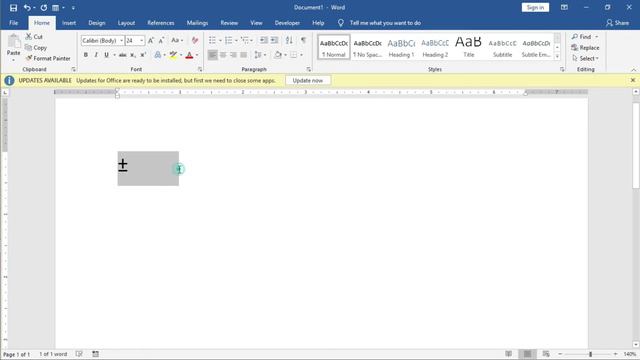640x360 pixels.
Task: Expand Styles gallery More arrow
Action: pos(558,57)
